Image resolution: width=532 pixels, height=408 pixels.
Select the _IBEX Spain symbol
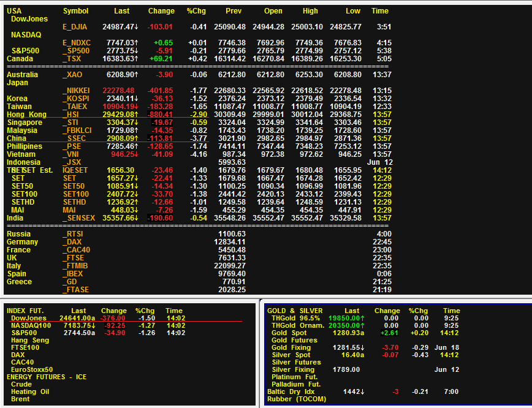(x=72, y=274)
